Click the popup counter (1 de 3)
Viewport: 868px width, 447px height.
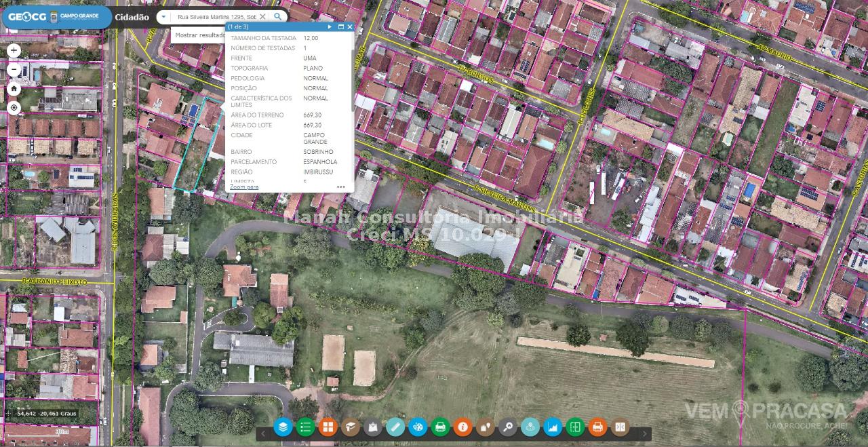[238, 26]
